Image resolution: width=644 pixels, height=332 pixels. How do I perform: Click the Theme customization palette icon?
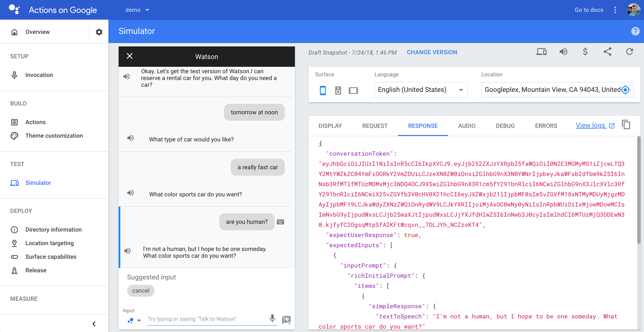[14, 136]
